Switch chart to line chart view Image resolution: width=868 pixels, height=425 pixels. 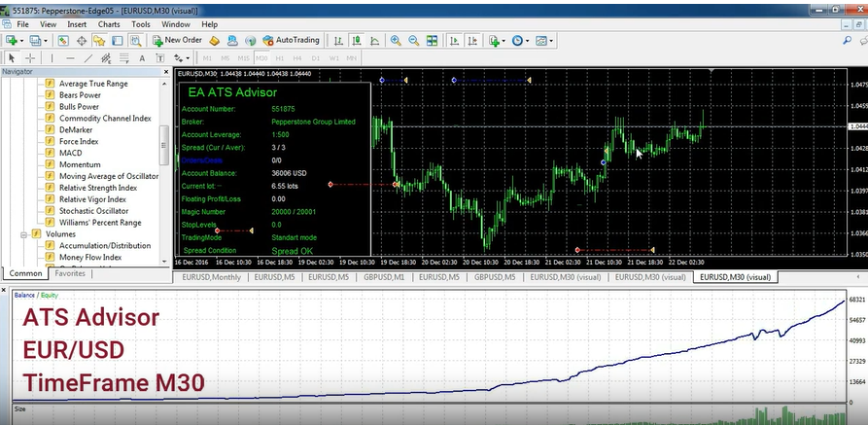click(372, 40)
